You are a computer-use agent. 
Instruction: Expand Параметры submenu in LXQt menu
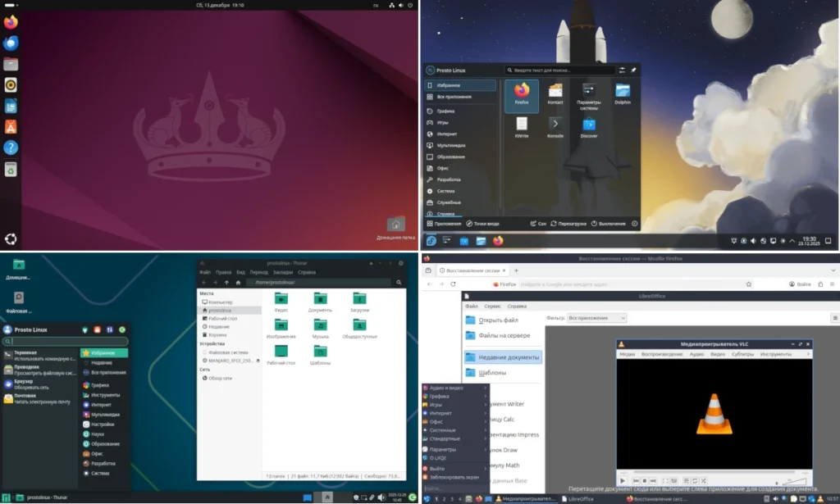(x=455, y=449)
